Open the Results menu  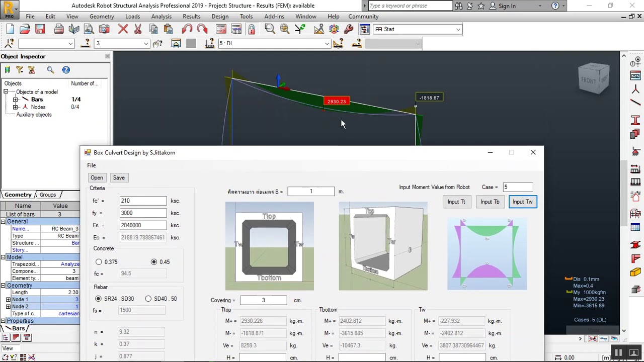coord(192,17)
